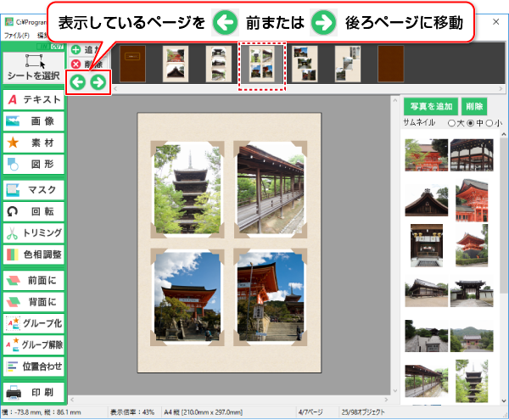Viewport: 509px width, 420px height.
Task: Click the 写真を追加 button
Action: [429, 106]
